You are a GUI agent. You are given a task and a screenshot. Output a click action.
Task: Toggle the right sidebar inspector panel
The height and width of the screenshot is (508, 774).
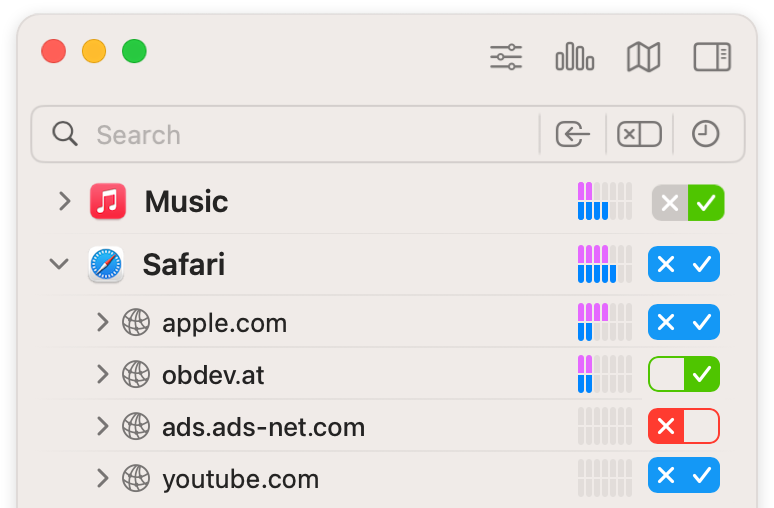tap(712, 57)
